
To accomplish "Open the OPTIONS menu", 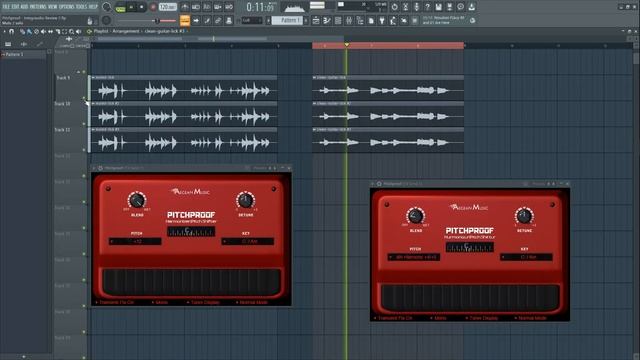I will tap(67, 7).
